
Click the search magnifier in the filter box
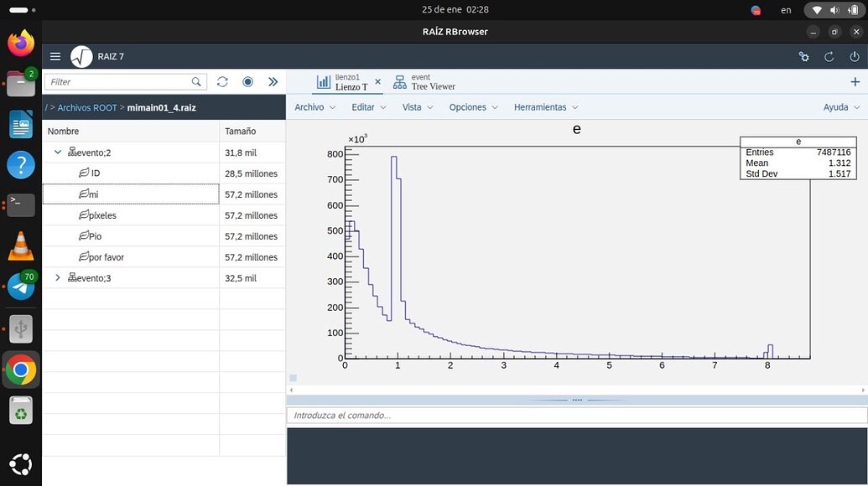click(196, 82)
